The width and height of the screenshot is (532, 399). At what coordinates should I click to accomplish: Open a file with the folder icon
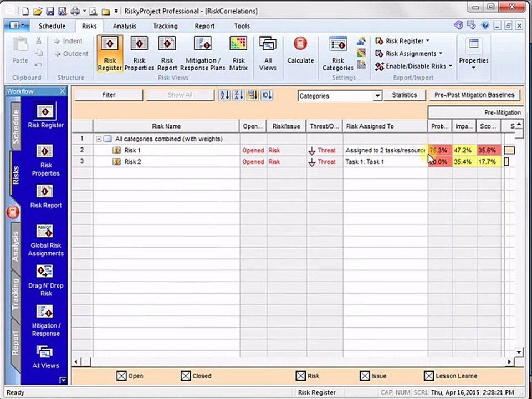coord(38,11)
